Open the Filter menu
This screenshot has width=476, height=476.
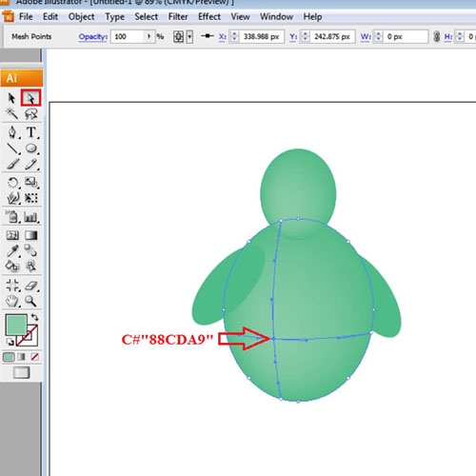point(178,16)
